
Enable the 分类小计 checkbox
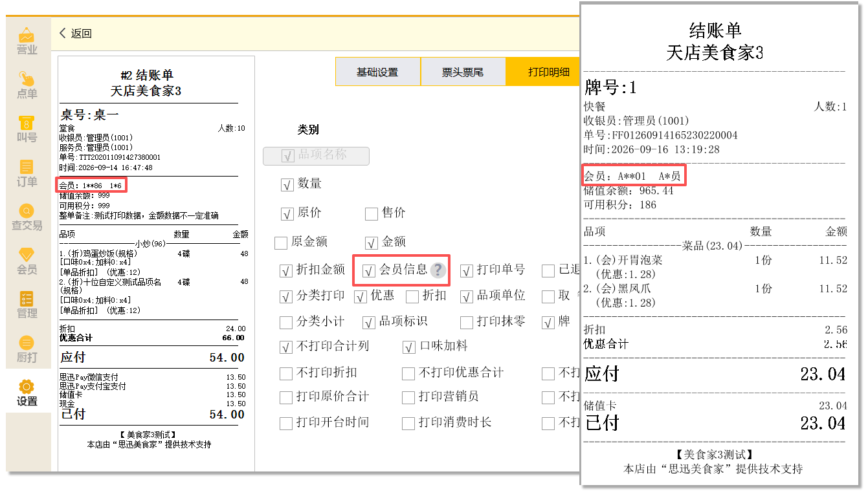point(285,322)
